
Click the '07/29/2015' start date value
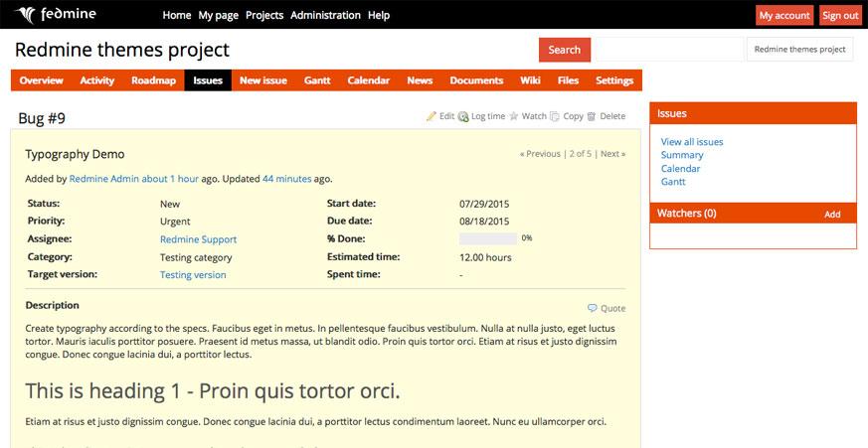coord(484,204)
